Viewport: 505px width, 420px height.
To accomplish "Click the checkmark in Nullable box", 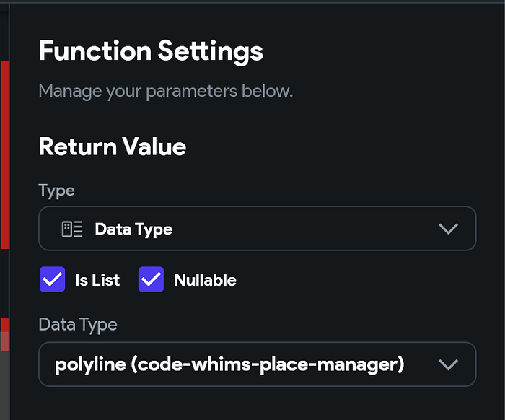I will pos(151,280).
